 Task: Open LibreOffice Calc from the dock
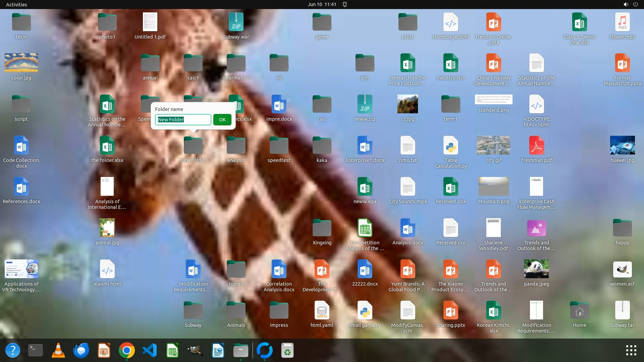(172, 350)
